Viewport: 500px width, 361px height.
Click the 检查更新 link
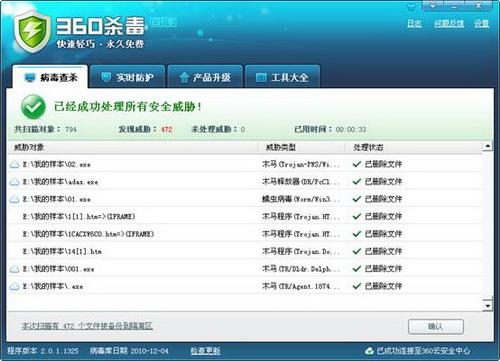tap(205, 351)
